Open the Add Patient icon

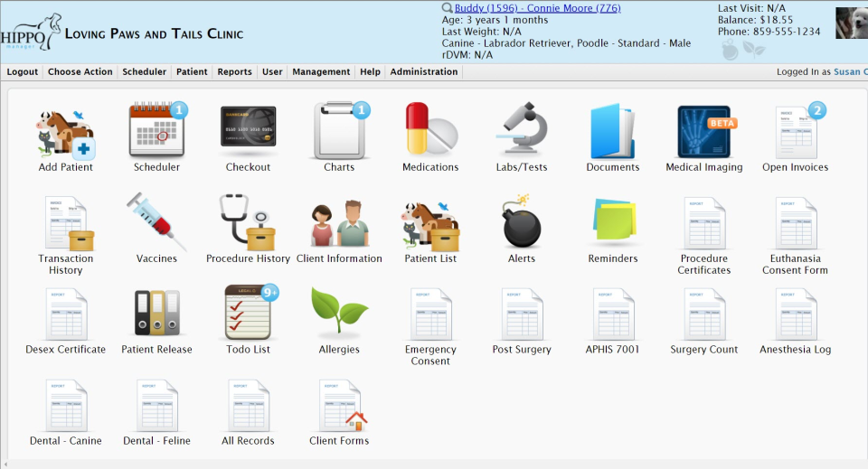65,133
